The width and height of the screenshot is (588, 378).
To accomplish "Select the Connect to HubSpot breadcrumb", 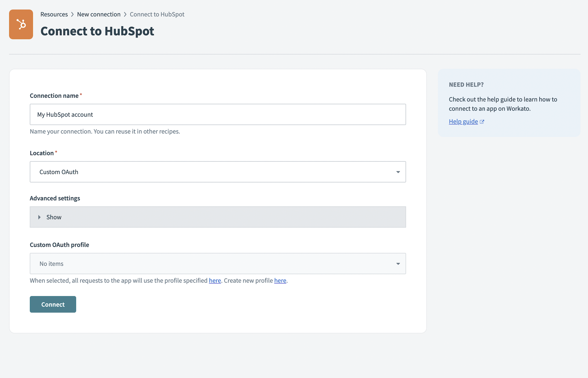I will click(157, 14).
